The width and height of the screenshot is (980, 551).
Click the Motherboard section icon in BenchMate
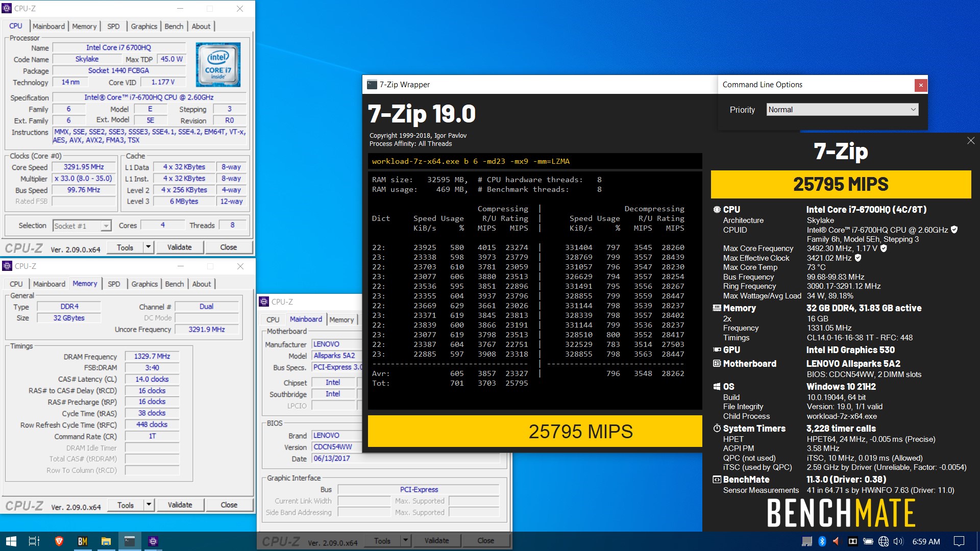[x=717, y=364]
